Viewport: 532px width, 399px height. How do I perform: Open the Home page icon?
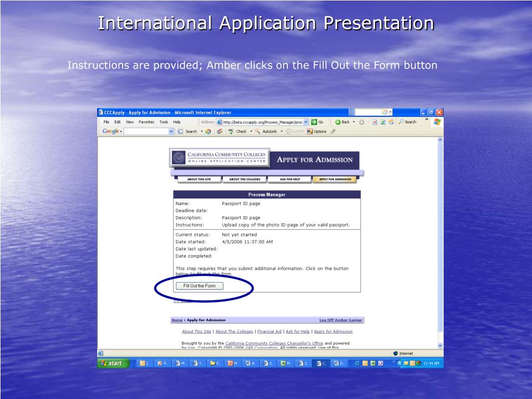[391, 122]
